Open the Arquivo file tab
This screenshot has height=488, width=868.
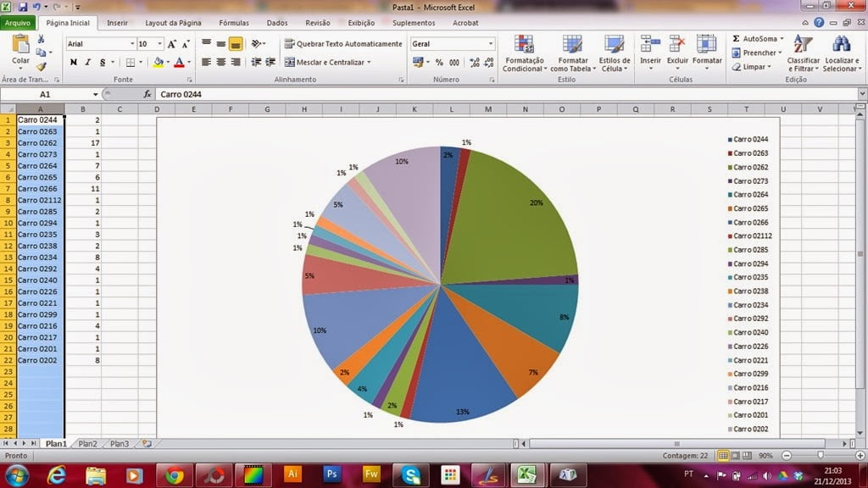(x=18, y=23)
